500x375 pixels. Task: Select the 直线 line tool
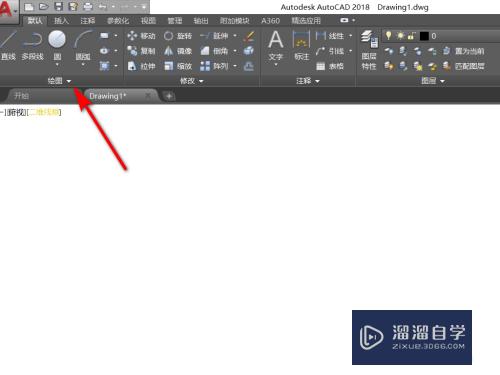pos(8,46)
